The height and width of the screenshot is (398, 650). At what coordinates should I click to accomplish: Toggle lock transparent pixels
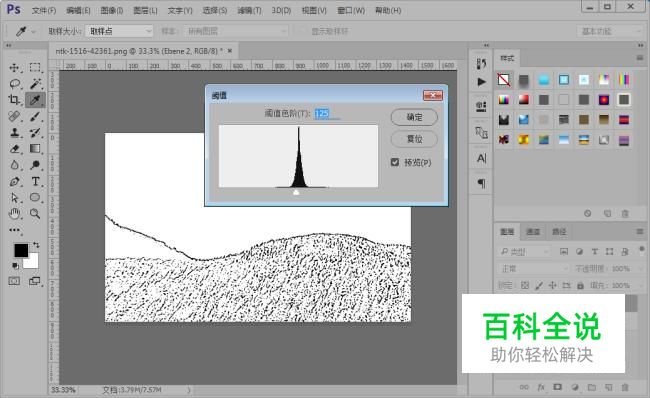525,285
